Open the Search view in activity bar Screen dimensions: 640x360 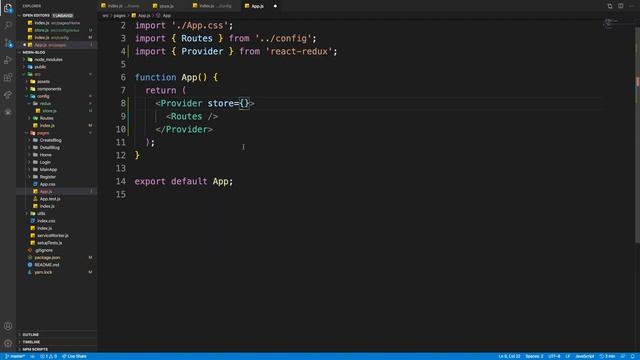click(8, 25)
